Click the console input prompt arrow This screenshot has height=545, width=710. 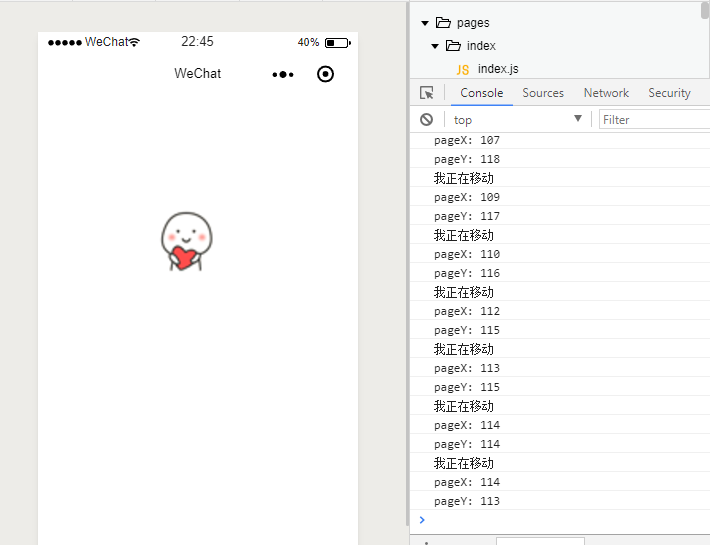tap(422, 520)
